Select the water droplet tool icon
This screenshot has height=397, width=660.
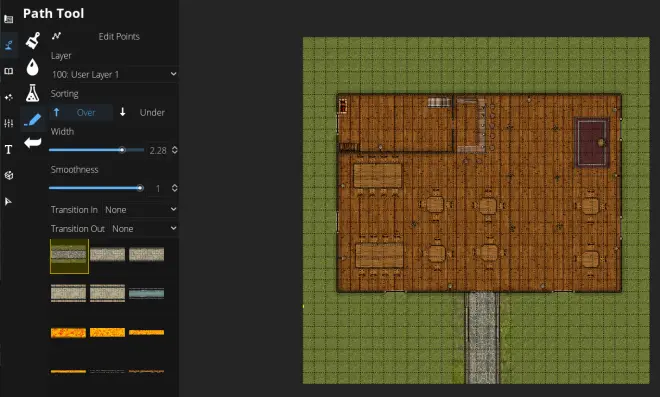pos(32,67)
